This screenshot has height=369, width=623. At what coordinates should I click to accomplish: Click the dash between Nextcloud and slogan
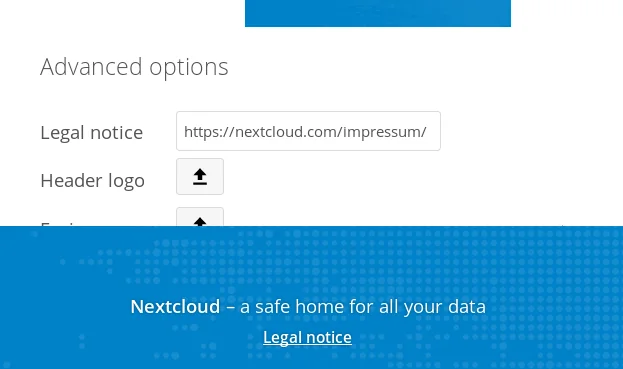230,307
